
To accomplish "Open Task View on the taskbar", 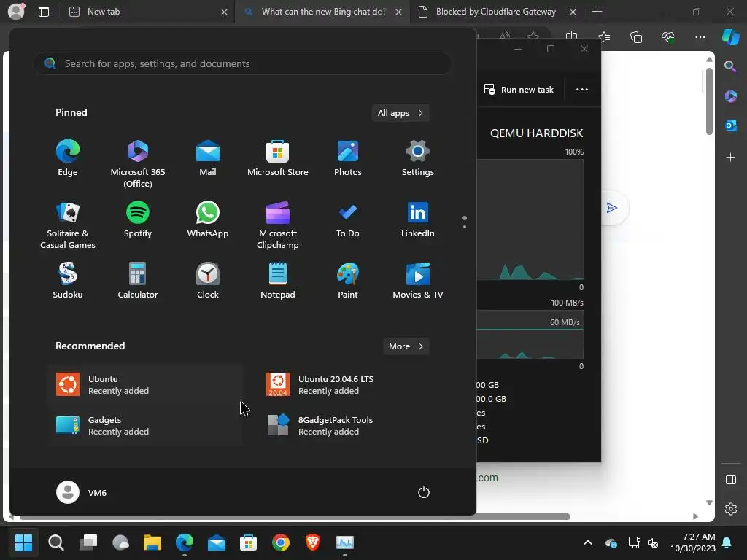I will [88, 542].
